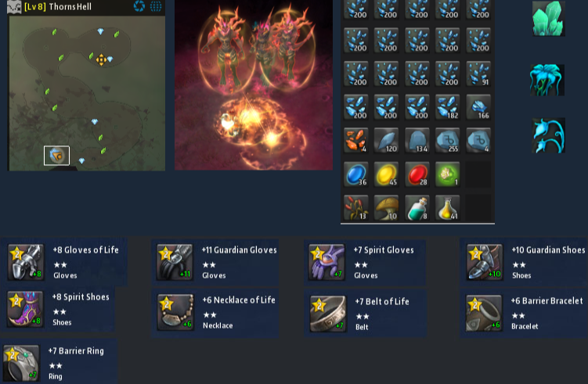Click the monster battle scene image

254,85
